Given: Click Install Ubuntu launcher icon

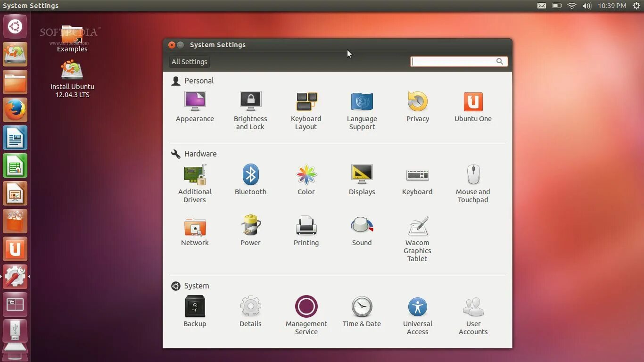Looking at the screenshot, I should click(x=15, y=54).
